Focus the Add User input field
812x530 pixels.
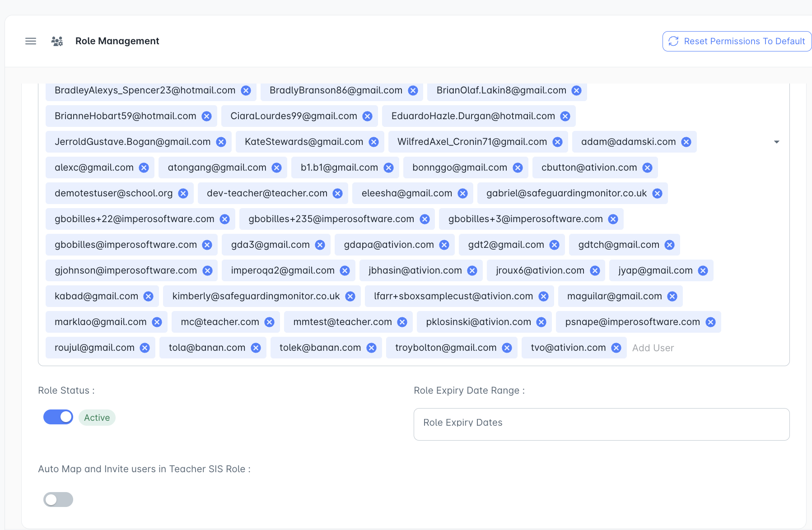653,348
